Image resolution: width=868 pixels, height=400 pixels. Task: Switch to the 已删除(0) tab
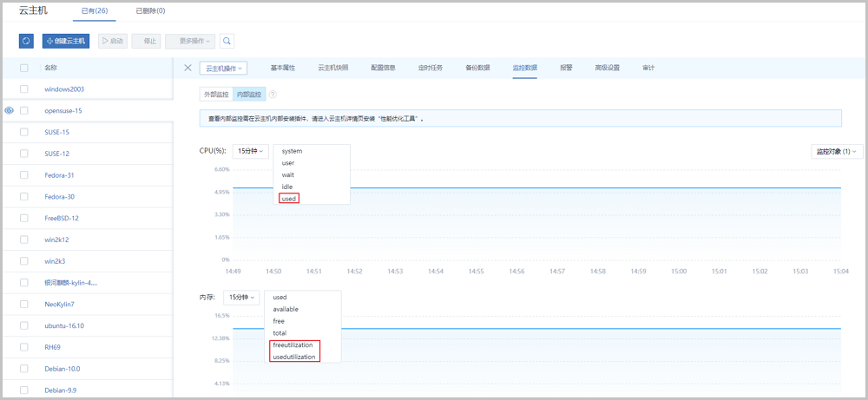click(150, 10)
